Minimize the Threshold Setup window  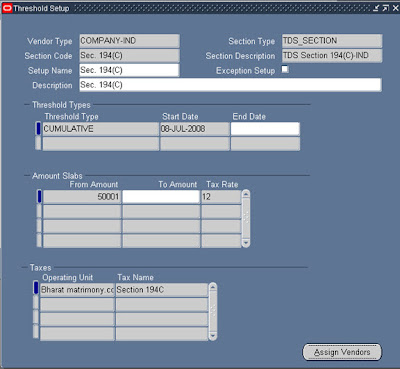[376, 8]
